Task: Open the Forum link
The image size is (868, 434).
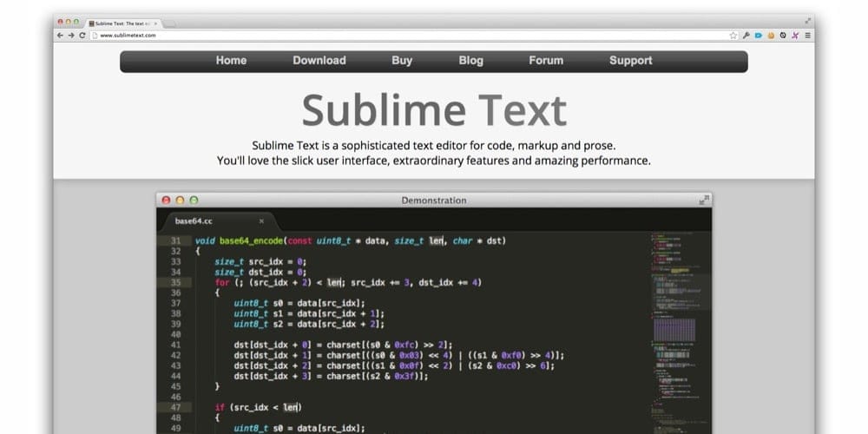Action: point(546,61)
